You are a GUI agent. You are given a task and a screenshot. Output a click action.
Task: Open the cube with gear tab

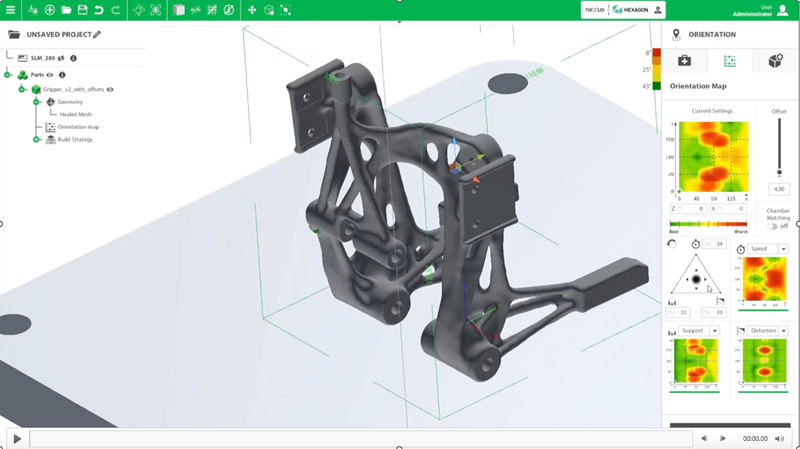pos(776,61)
